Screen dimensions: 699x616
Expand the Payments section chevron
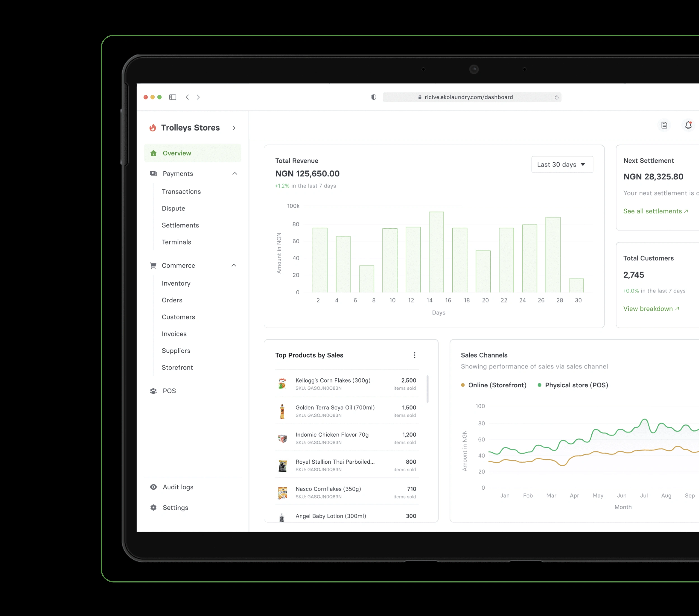236,173
